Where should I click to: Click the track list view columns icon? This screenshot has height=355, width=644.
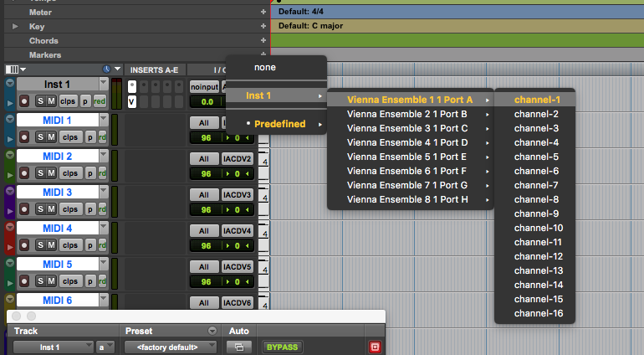[x=13, y=69]
